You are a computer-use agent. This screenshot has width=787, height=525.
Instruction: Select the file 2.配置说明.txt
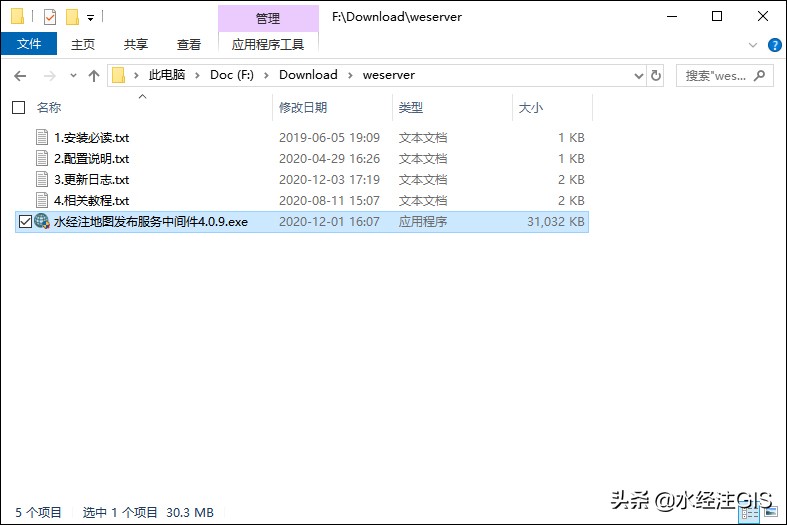point(91,159)
